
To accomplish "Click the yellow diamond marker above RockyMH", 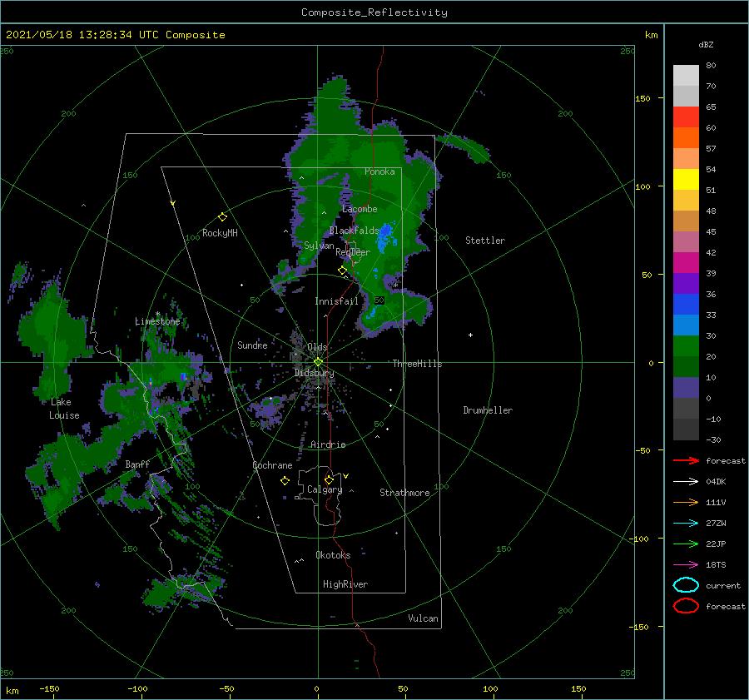I will (x=222, y=217).
